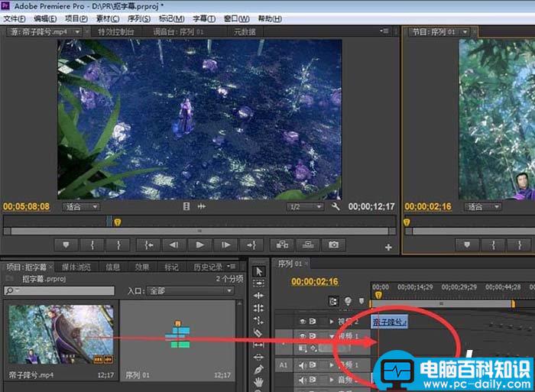Step back one frame in Source monitor

(174, 245)
